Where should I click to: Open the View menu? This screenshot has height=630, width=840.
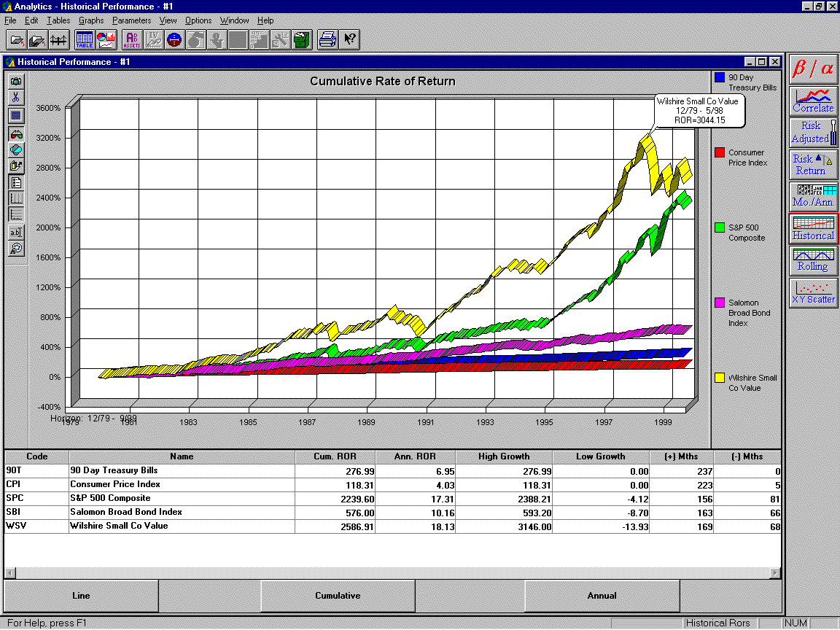(x=168, y=20)
